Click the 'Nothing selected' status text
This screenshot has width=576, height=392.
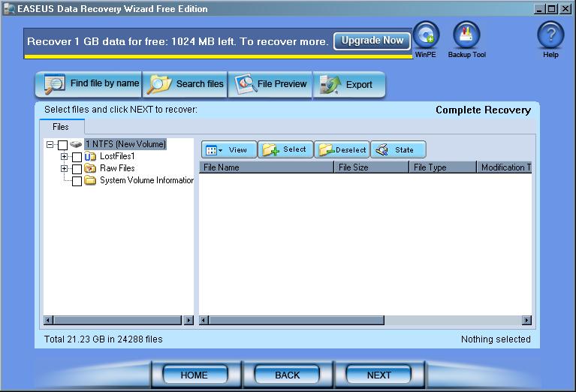click(496, 339)
